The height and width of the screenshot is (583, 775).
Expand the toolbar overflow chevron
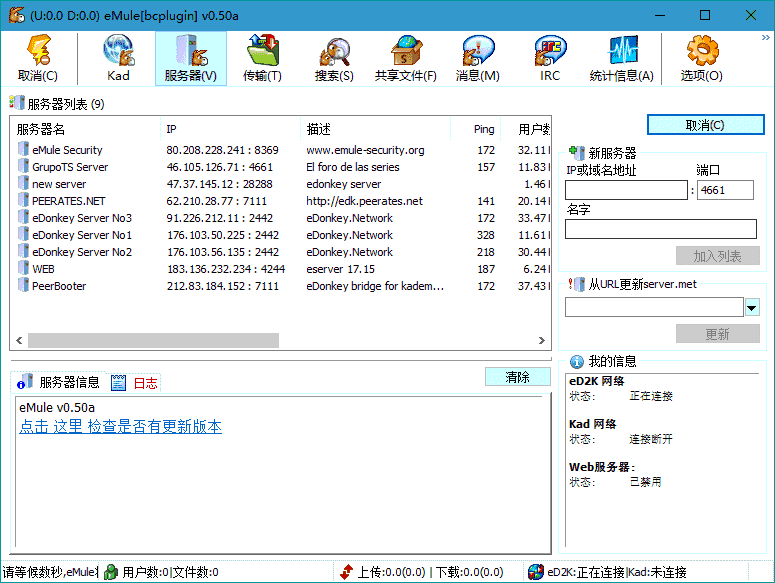766,37
